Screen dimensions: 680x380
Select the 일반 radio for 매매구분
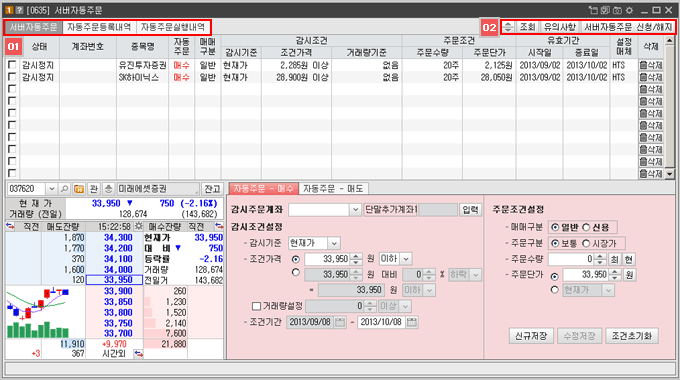tap(555, 227)
